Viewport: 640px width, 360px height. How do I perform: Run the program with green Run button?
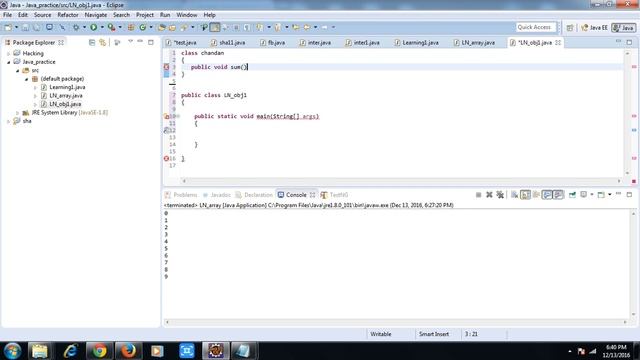point(93,27)
